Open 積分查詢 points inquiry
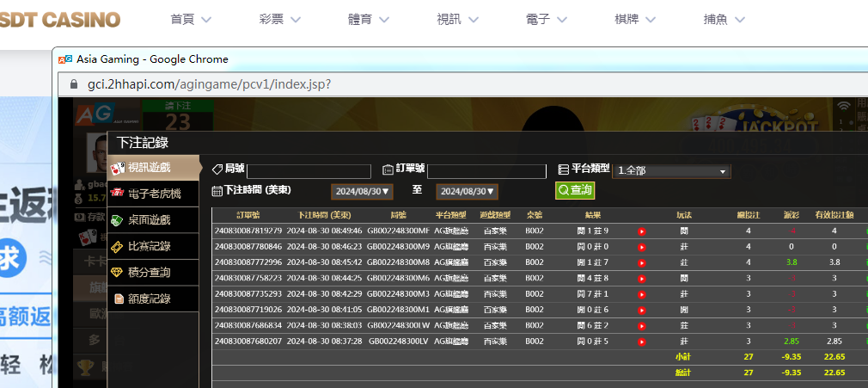 tap(149, 273)
